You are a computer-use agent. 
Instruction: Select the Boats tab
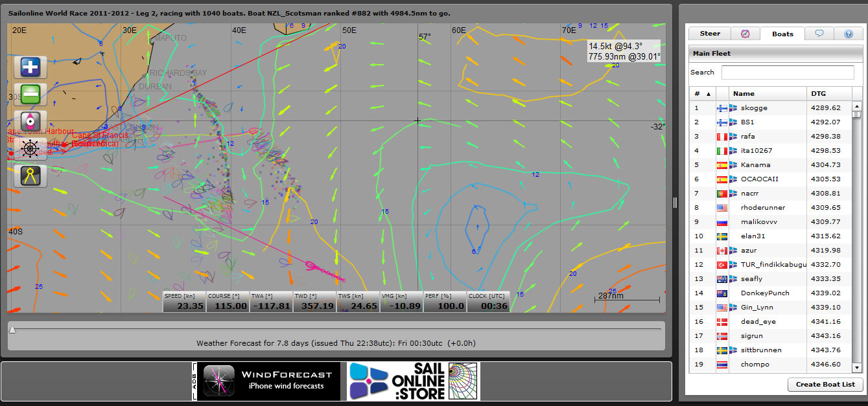coord(782,34)
